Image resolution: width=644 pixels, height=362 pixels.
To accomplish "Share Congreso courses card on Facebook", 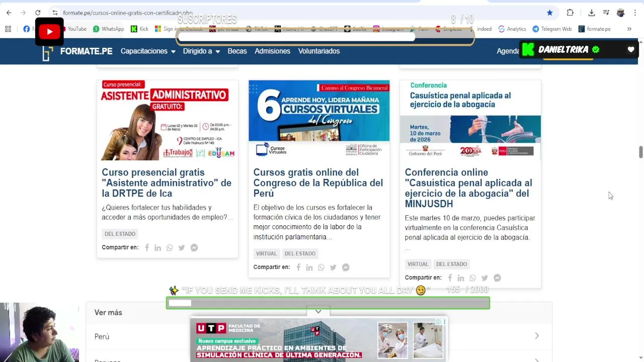I will (x=298, y=267).
